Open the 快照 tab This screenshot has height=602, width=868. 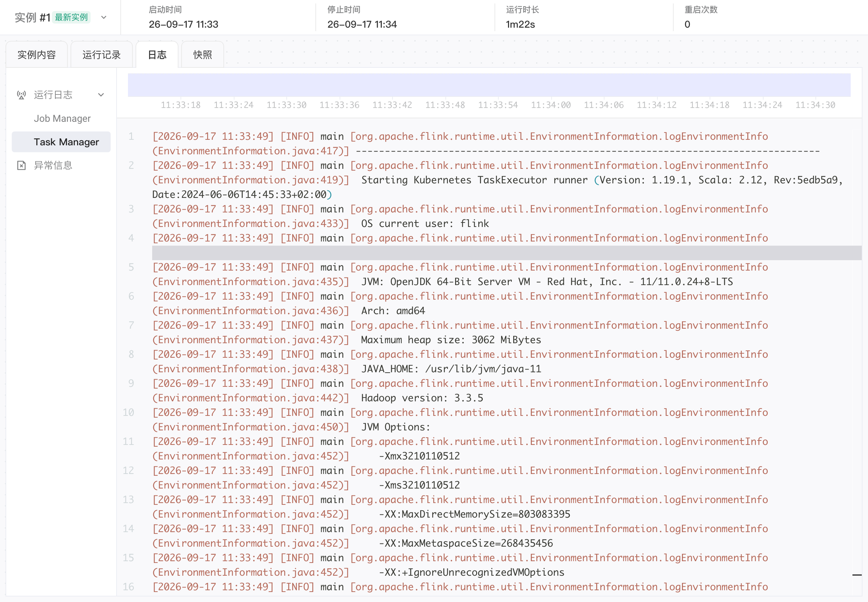[203, 55]
